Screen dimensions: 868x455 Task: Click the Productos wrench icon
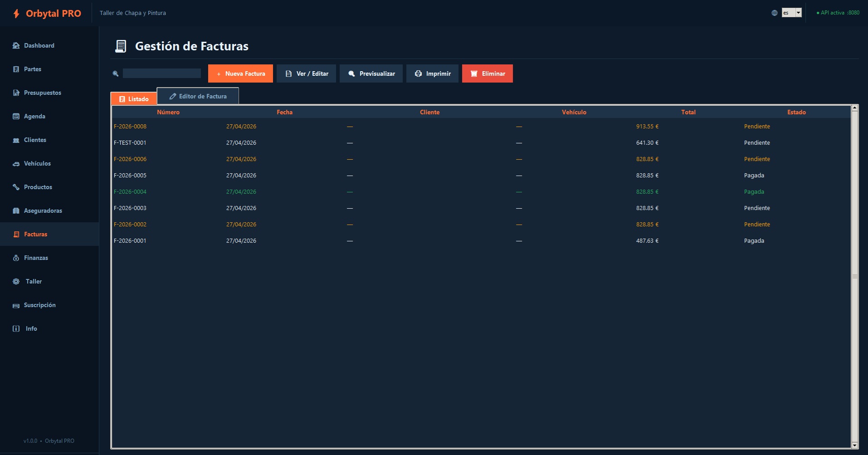click(16, 187)
